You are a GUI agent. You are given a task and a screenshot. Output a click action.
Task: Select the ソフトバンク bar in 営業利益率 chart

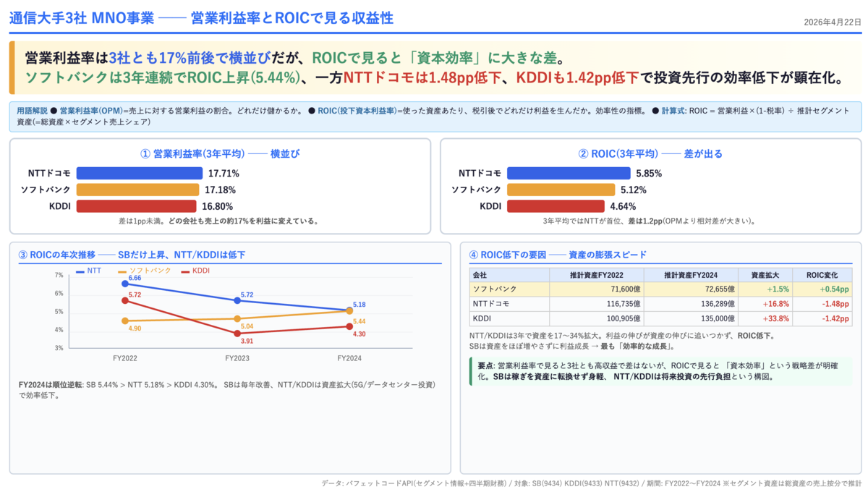[137, 190]
